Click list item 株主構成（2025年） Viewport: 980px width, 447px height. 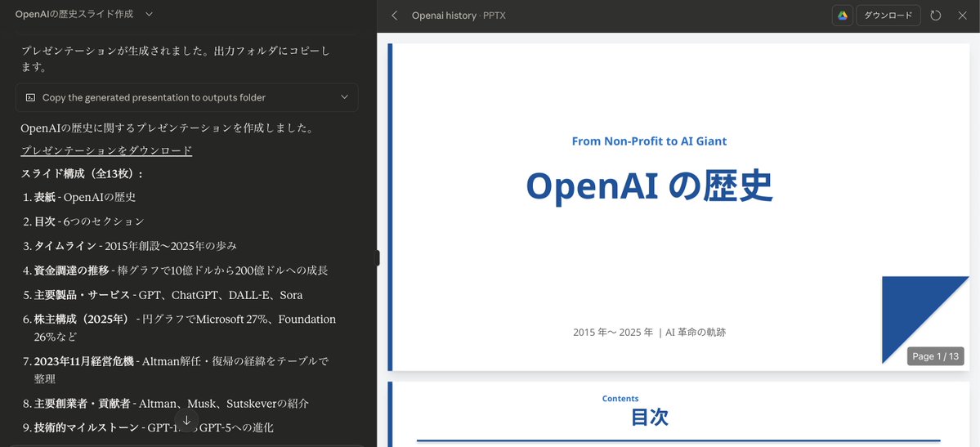click(185, 328)
